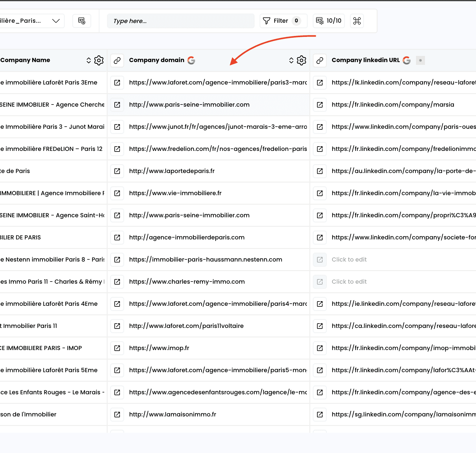Sort by Company Name column arrows
Viewport: 476px width, 453px height.
click(89, 60)
